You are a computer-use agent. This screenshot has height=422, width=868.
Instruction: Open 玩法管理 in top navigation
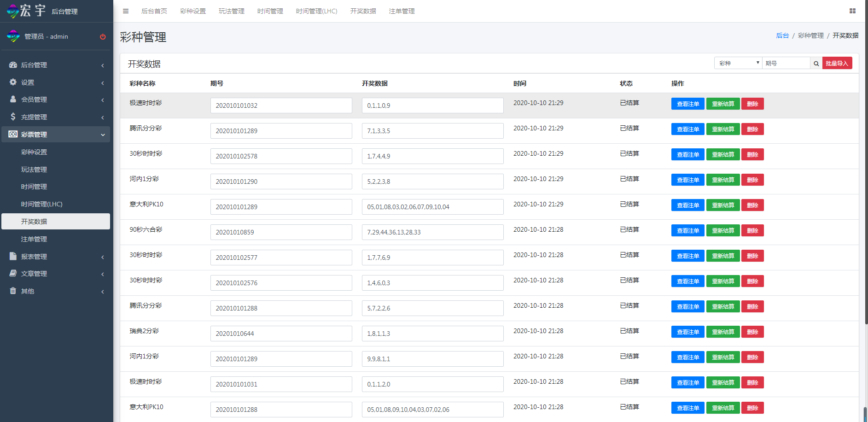232,11
